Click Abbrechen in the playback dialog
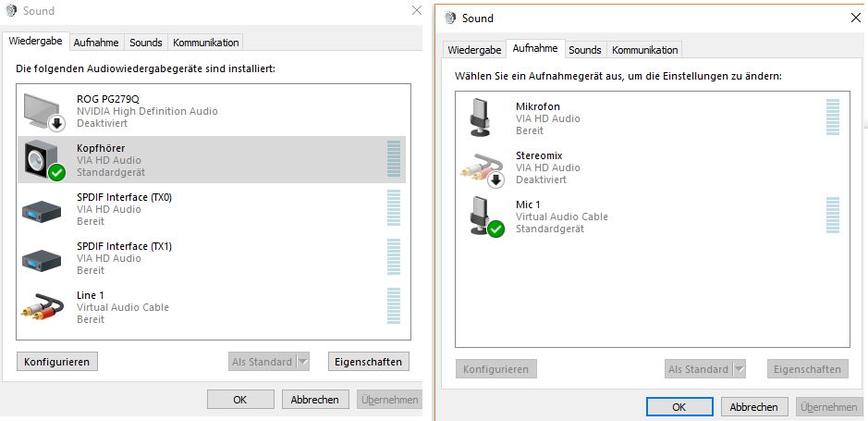The width and height of the screenshot is (868, 421). [315, 400]
